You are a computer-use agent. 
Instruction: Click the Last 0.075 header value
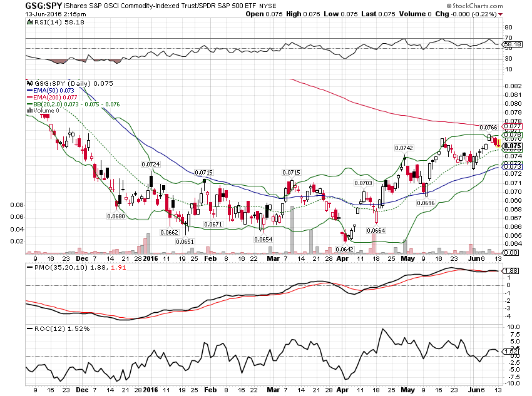(378, 14)
